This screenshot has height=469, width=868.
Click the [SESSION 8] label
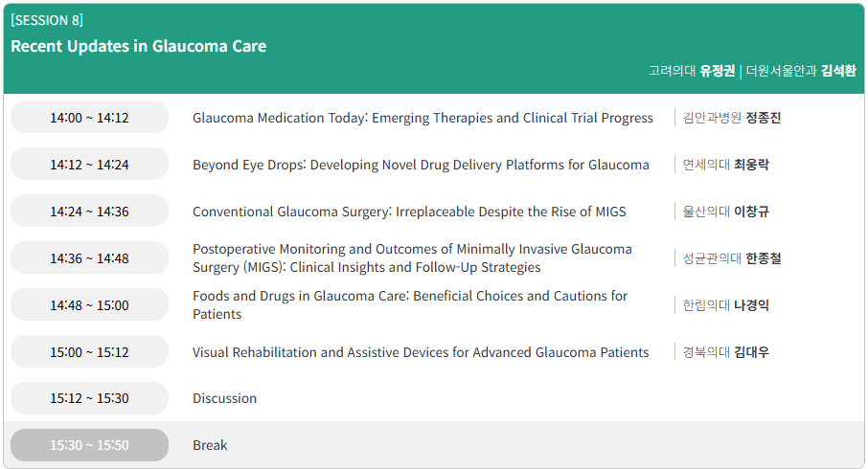[47, 20]
